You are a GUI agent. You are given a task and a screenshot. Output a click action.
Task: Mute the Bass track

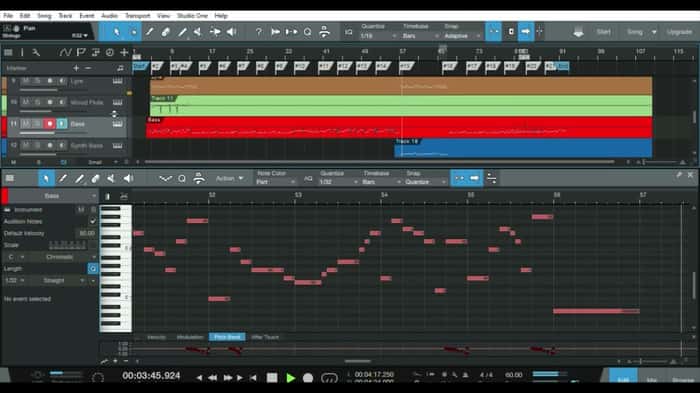26,124
